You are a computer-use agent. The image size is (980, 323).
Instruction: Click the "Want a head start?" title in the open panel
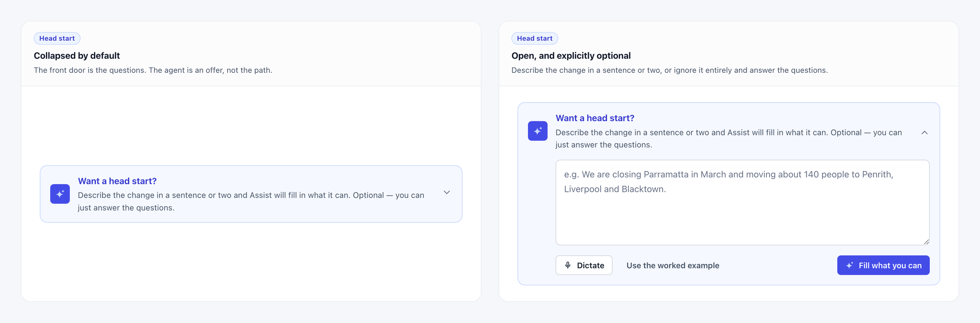[595, 118]
